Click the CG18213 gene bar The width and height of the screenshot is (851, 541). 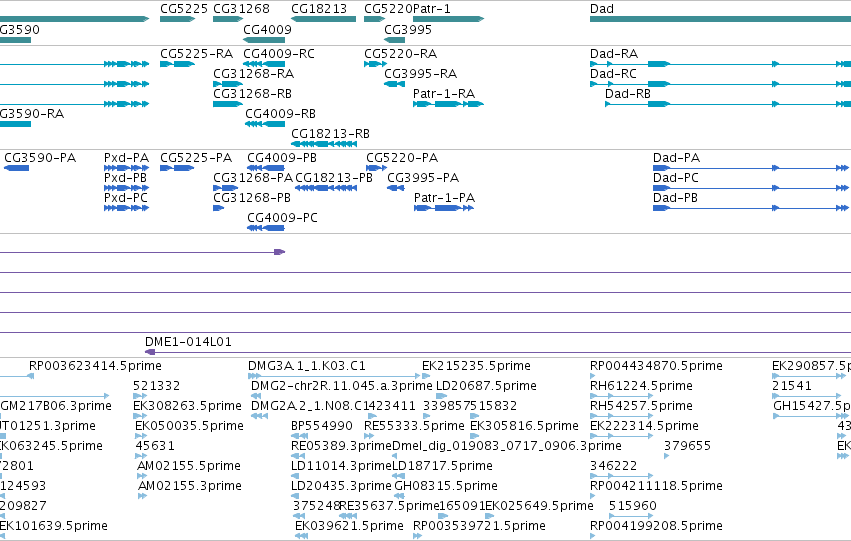[323, 19]
